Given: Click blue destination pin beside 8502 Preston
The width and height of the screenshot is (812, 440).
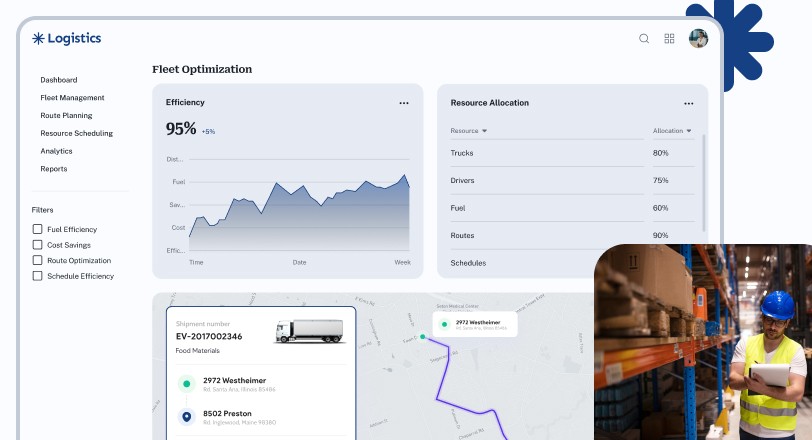Looking at the screenshot, I should tap(186, 417).
